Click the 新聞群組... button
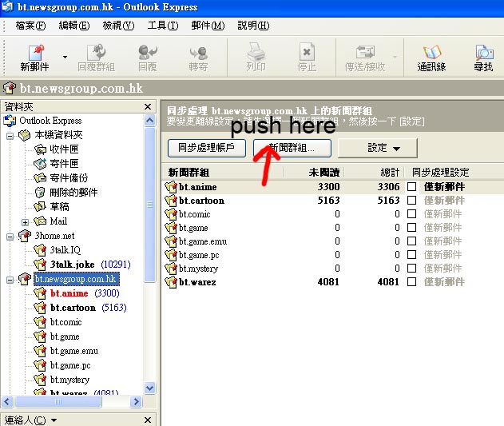The width and height of the screenshot is (504, 426). point(292,148)
